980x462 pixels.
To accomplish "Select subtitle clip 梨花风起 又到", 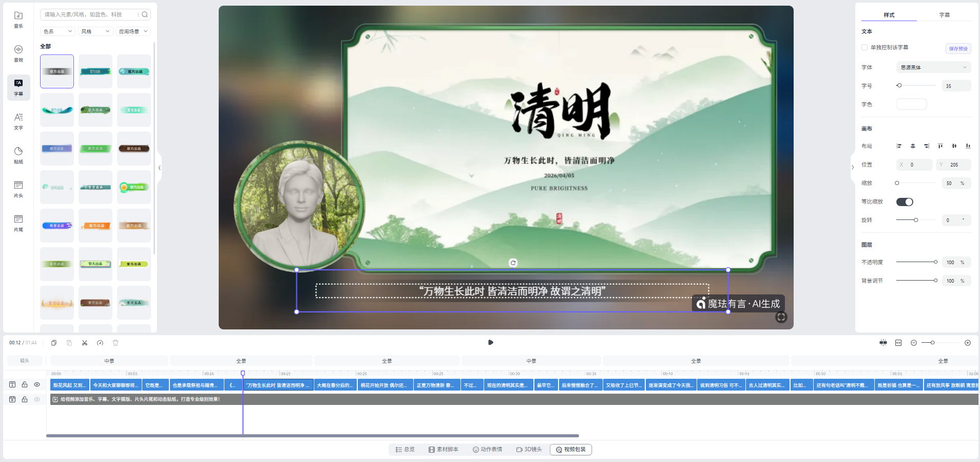I will [69, 385].
